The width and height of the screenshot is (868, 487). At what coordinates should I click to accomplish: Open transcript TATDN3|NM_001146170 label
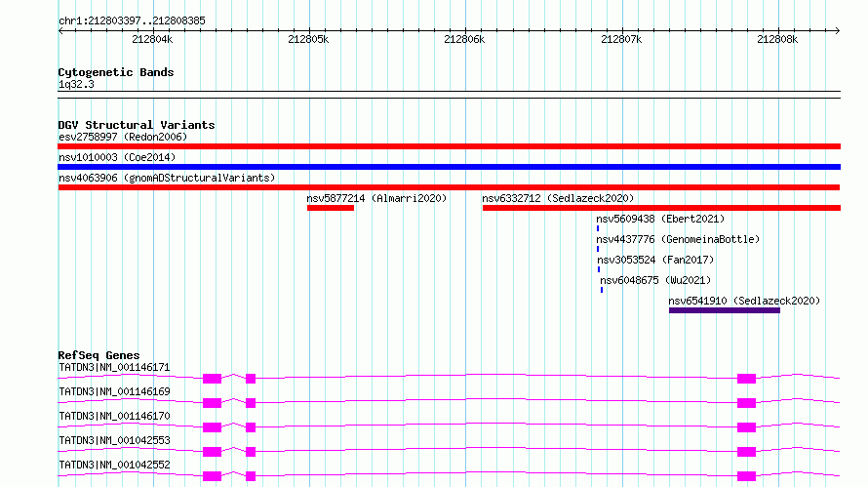click(x=114, y=416)
